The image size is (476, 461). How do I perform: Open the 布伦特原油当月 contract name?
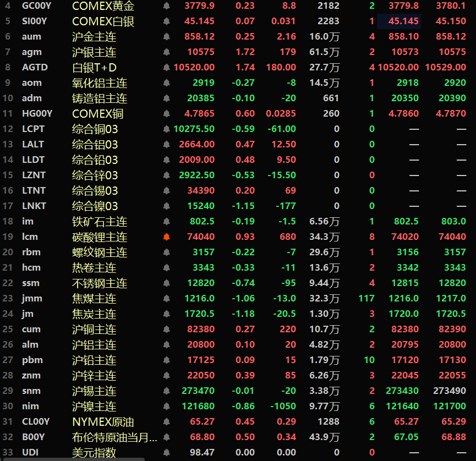point(114,437)
